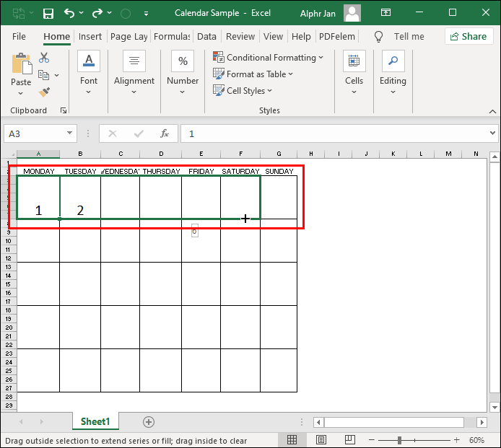Click the SUNDAY header cell
Image resolution: width=501 pixels, height=448 pixels.
[279, 172]
